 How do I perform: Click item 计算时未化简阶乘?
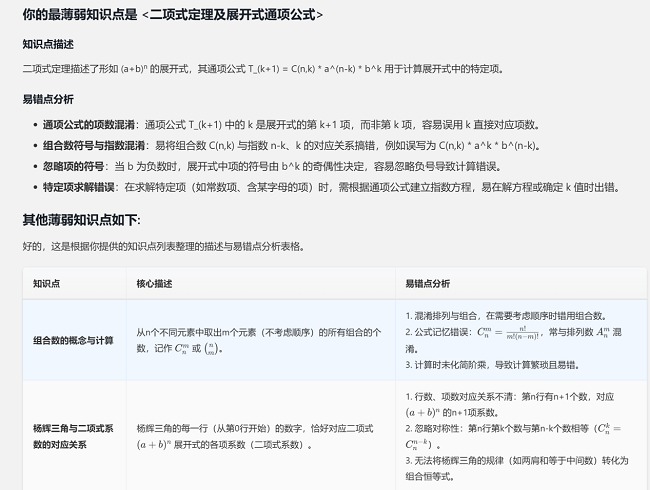click(492, 365)
